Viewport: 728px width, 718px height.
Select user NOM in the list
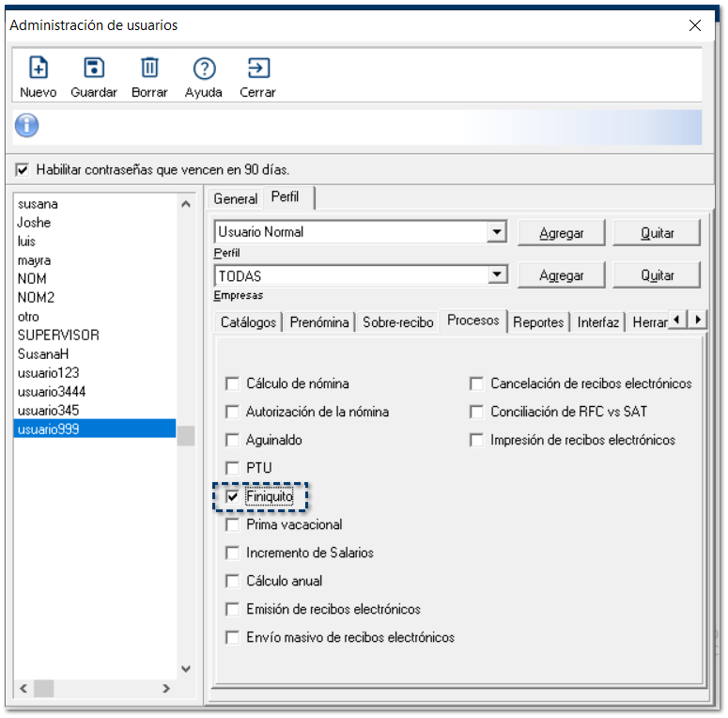[x=95, y=279]
